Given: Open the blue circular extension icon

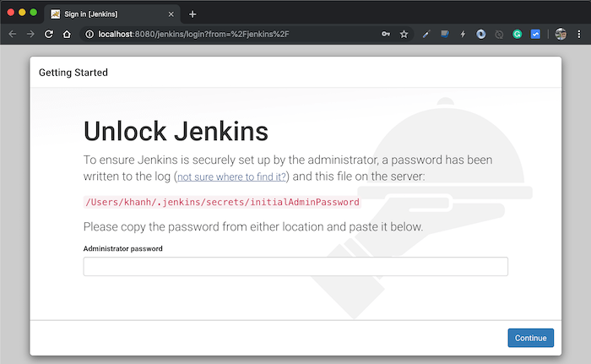Looking at the screenshot, I should point(481,35).
